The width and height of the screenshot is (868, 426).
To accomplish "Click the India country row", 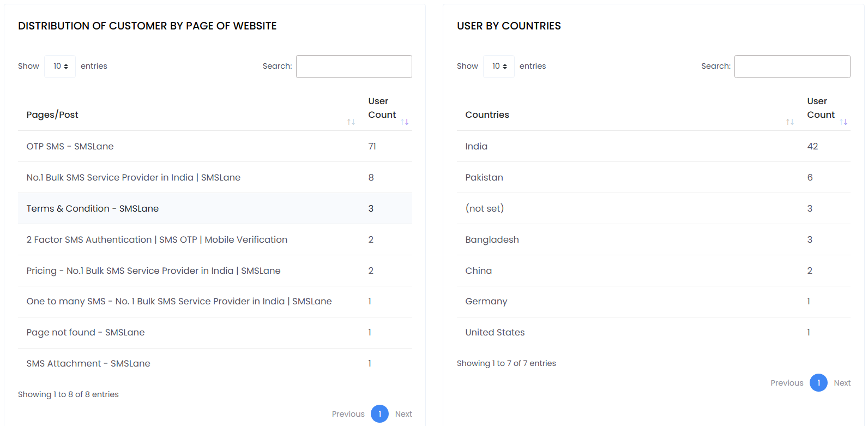I will point(654,146).
